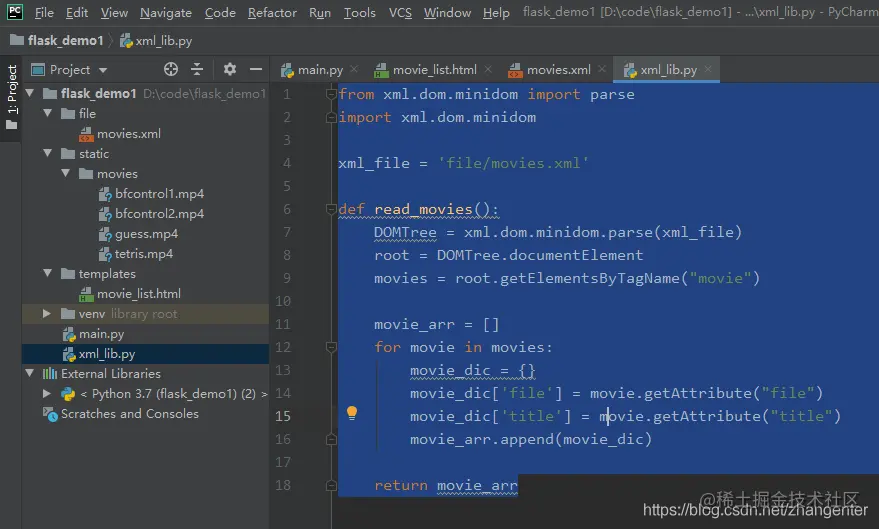The image size is (879, 529).
Task: Close the xml_lib.py tab
Action: [x=708, y=69]
